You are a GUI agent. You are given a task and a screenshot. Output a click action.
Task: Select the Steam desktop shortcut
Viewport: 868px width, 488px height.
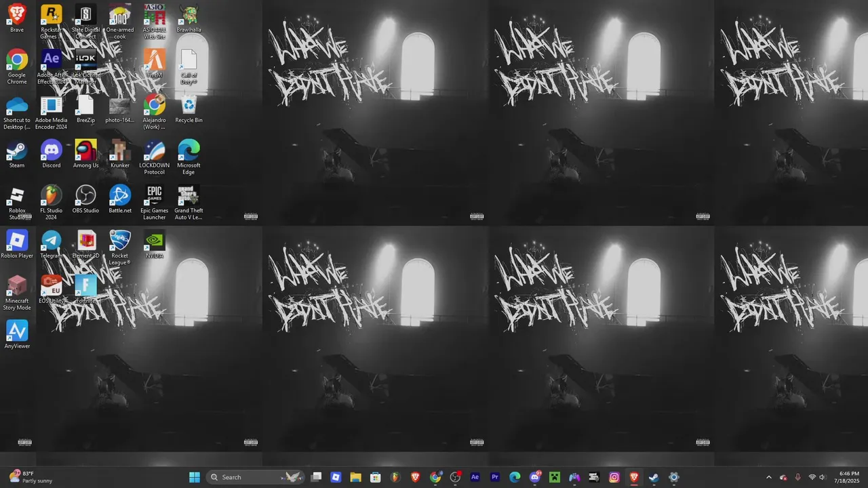click(17, 154)
